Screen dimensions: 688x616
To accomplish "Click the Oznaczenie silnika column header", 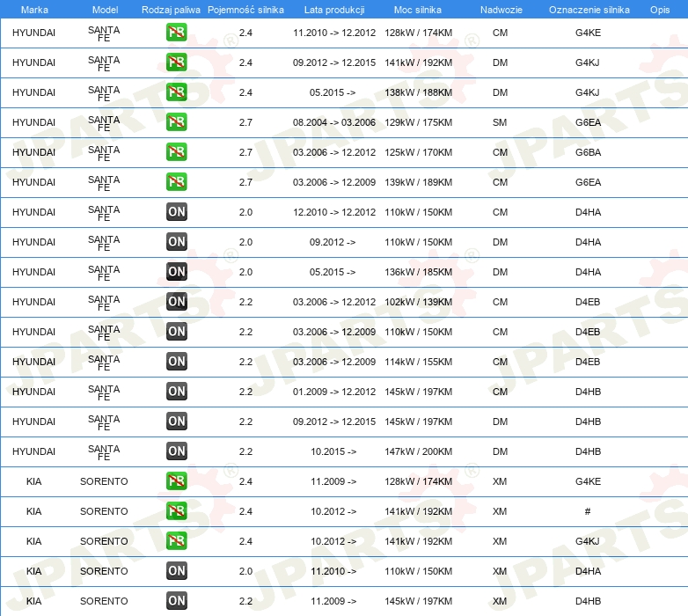I will [x=589, y=10].
